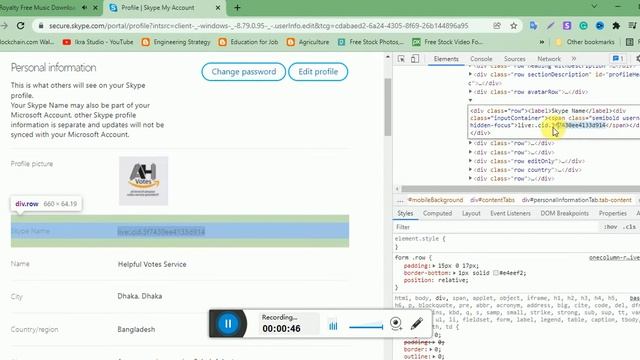Click the blue circular extension icon

600,26
